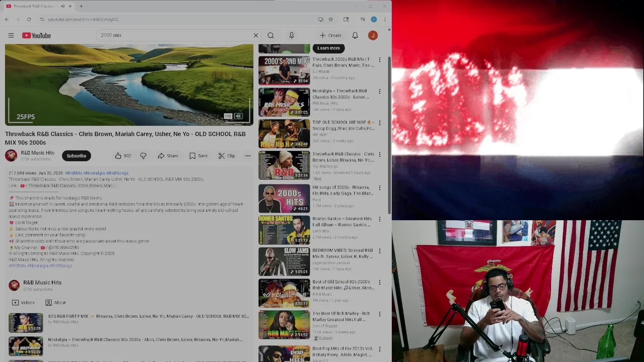Screen dimensions: 644x362
Task: View site information in the address bar
Action: pos(42,19)
